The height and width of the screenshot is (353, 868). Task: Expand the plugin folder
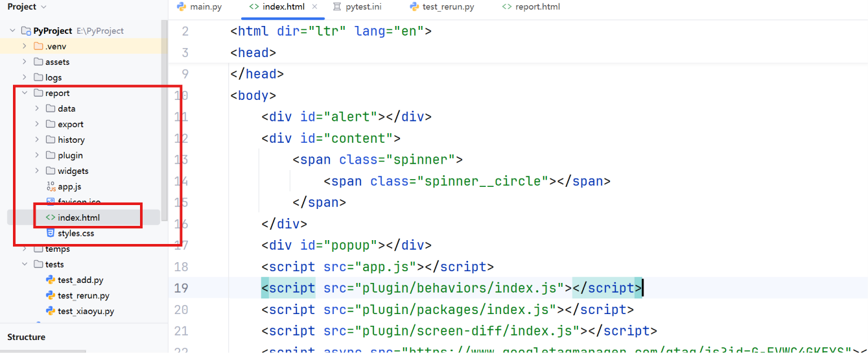[x=37, y=155]
